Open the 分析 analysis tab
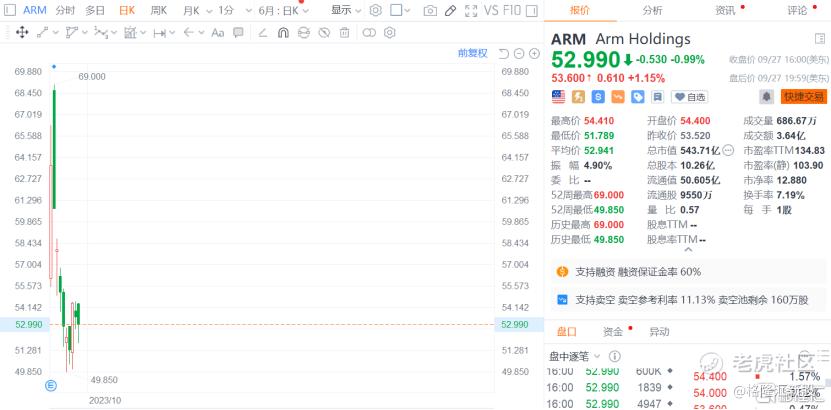This screenshot has width=831, height=410. 652,10
